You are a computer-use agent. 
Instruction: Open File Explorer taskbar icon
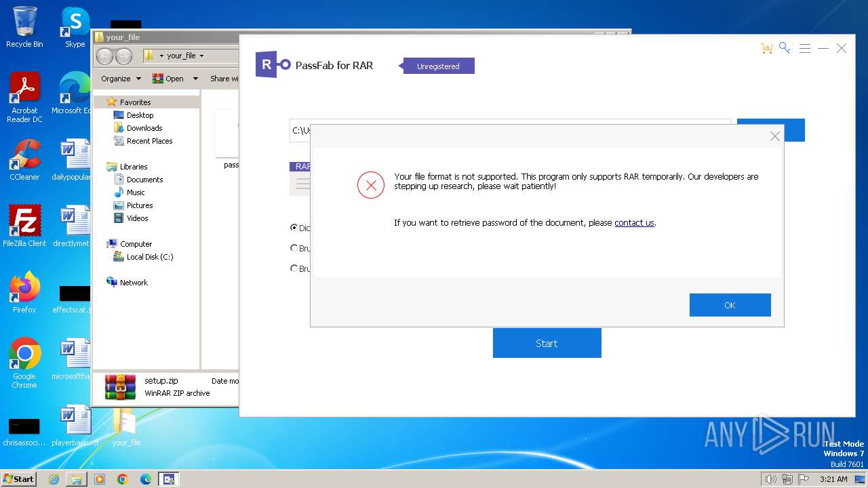pyautogui.click(x=77, y=479)
